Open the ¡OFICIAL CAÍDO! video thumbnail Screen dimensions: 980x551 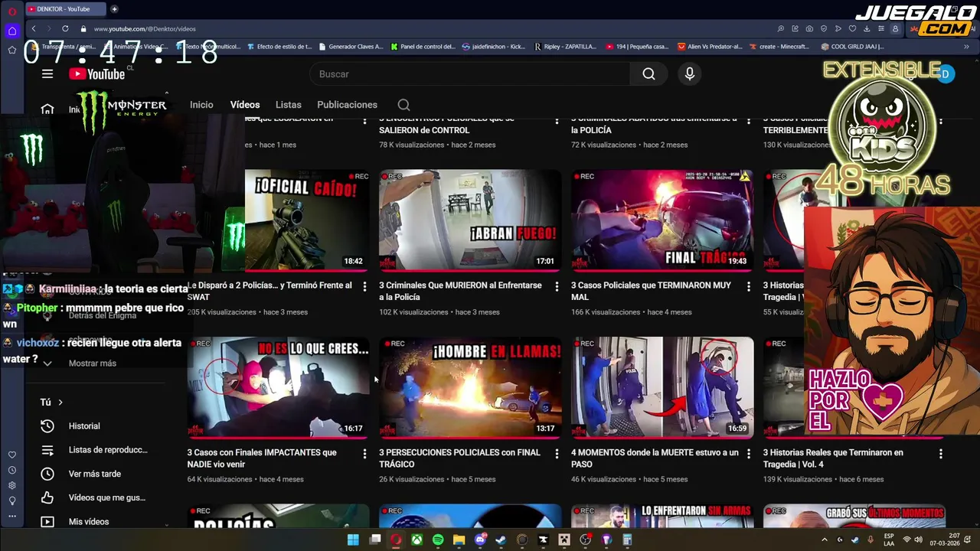(307, 220)
